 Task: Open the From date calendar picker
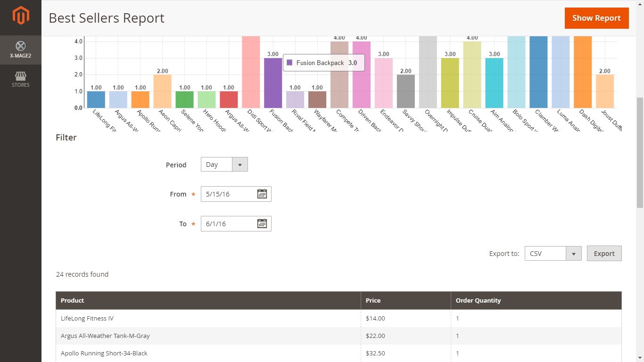pos(262,194)
